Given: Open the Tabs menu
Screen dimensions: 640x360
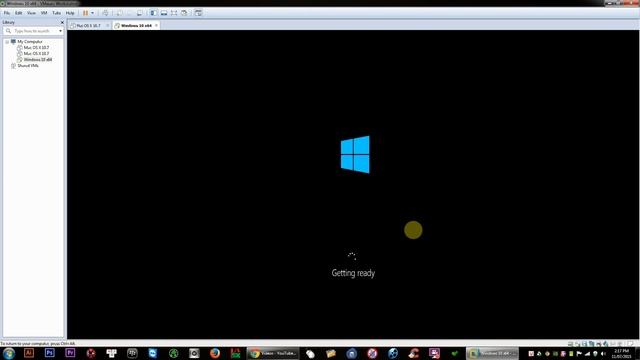Looking at the screenshot, I should (x=56, y=13).
